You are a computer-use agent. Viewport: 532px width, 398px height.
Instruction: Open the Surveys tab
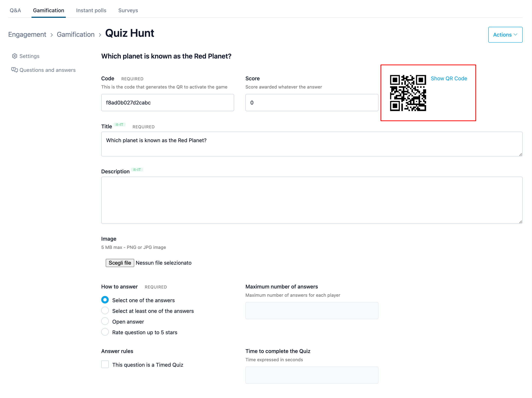point(128,10)
